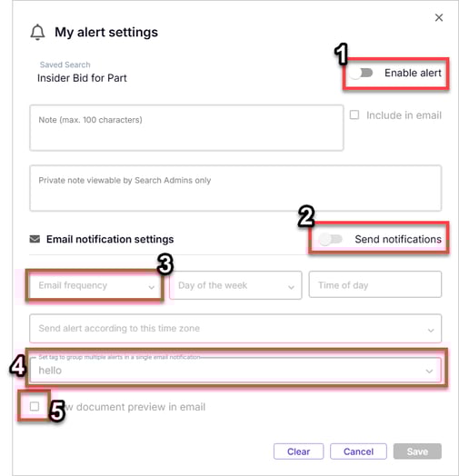Screen dimensions: 459x476
Task: Click the chevron arrow in Day of the week
Action: (x=291, y=287)
